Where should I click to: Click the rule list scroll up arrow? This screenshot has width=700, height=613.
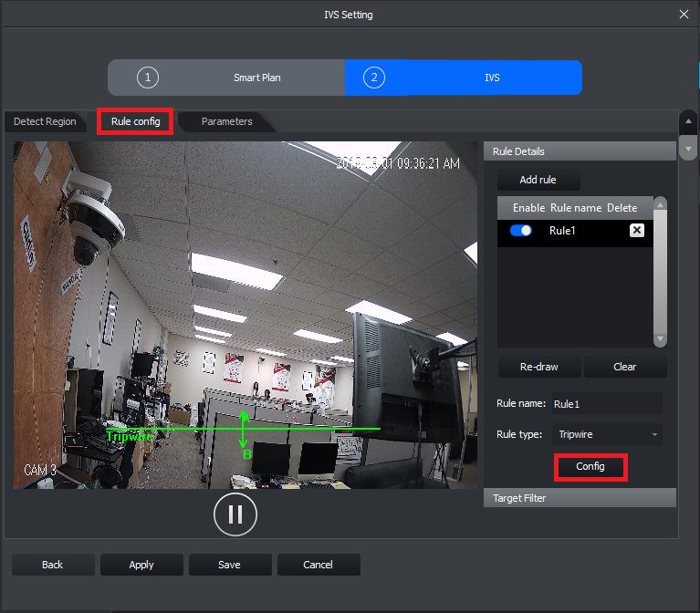click(x=660, y=204)
